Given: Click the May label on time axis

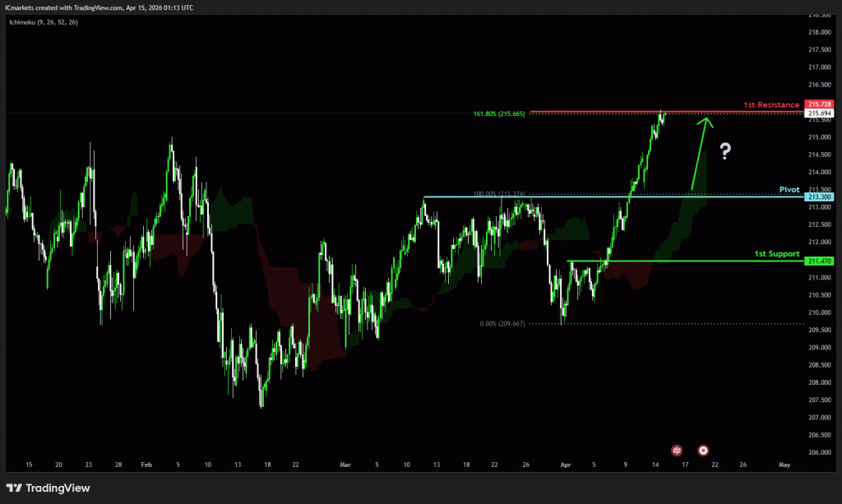Looking at the screenshot, I should (x=783, y=465).
